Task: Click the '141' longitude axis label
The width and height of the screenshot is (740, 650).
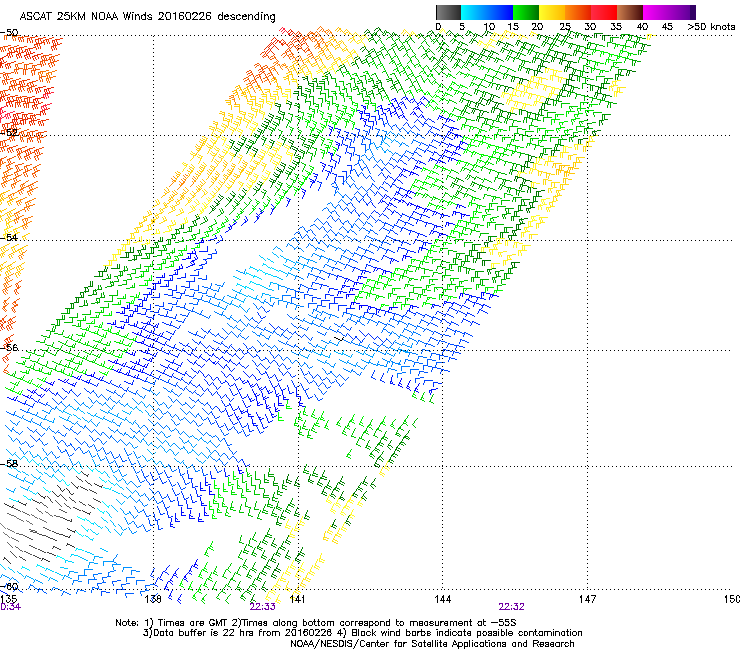Action: coord(297,599)
